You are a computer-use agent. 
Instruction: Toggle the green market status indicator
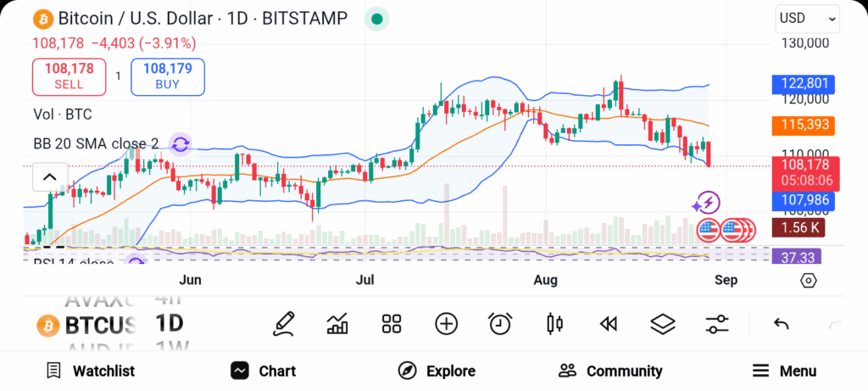pyautogui.click(x=377, y=19)
